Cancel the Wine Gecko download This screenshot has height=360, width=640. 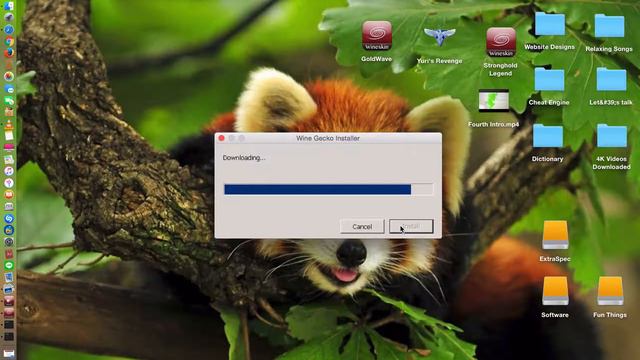362,227
